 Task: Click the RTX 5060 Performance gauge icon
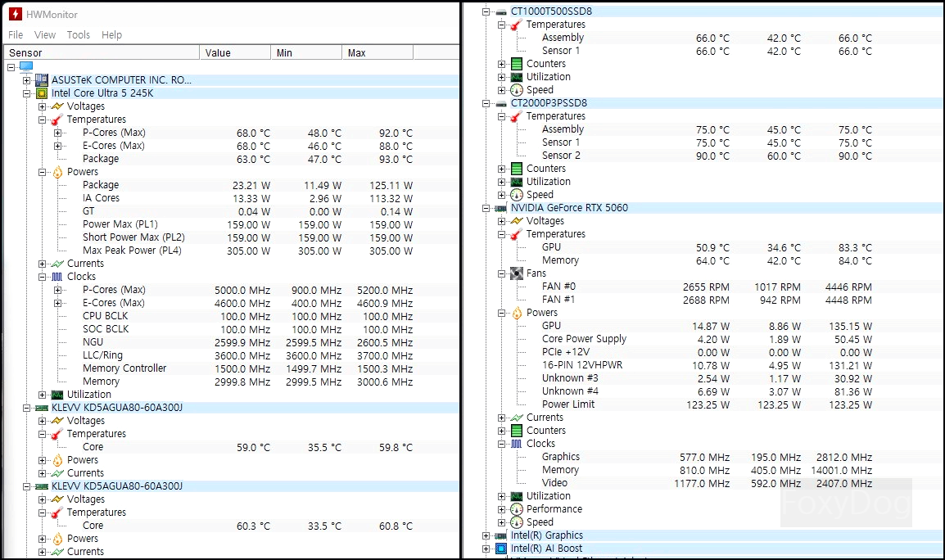coord(517,509)
